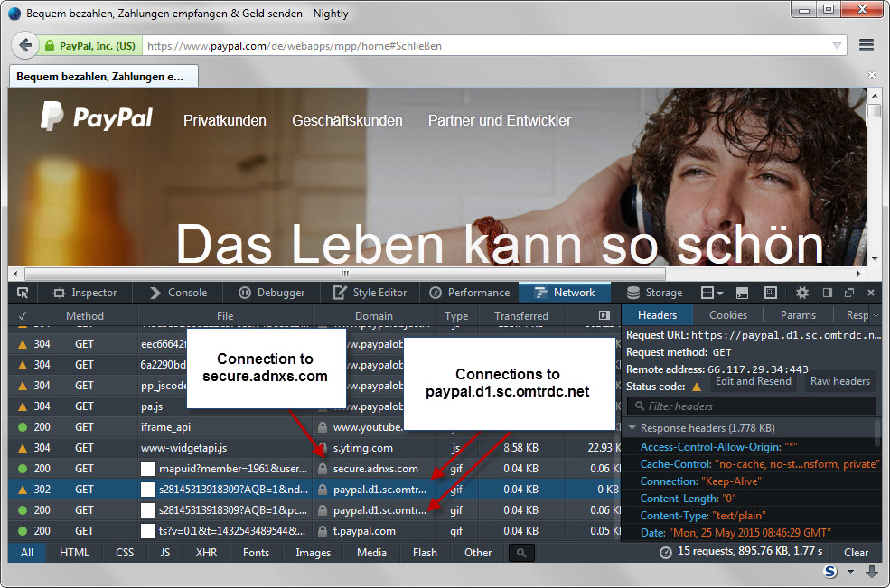The image size is (890, 588).
Task: Expand the hidden details tabs dropdown arrow
Action: coord(876,315)
